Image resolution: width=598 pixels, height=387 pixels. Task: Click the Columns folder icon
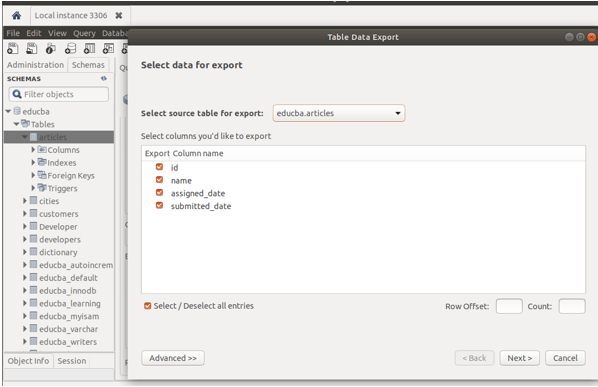pos(42,149)
